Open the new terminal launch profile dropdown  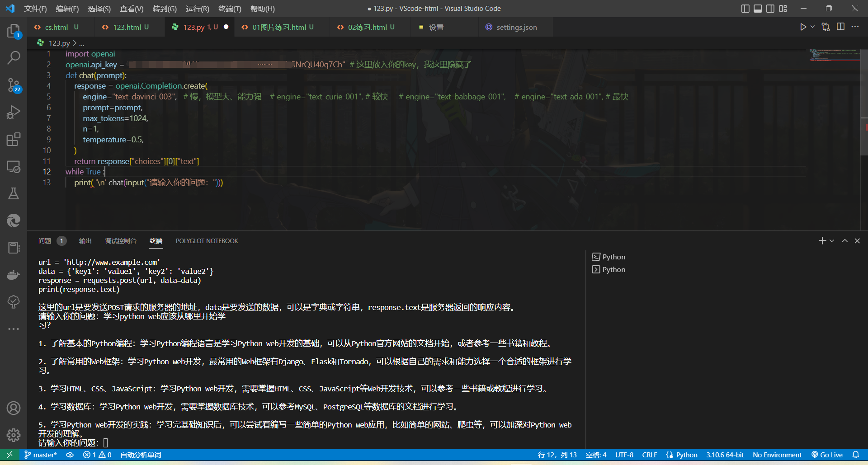[832, 241]
